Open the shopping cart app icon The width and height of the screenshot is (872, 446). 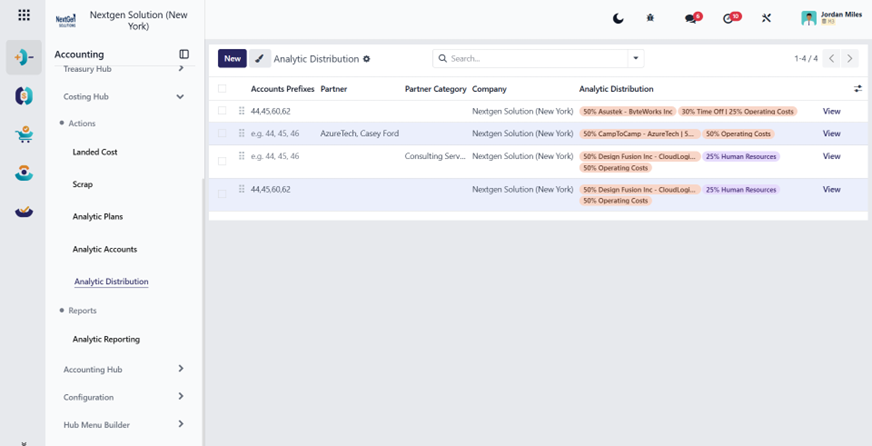[24, 134]
